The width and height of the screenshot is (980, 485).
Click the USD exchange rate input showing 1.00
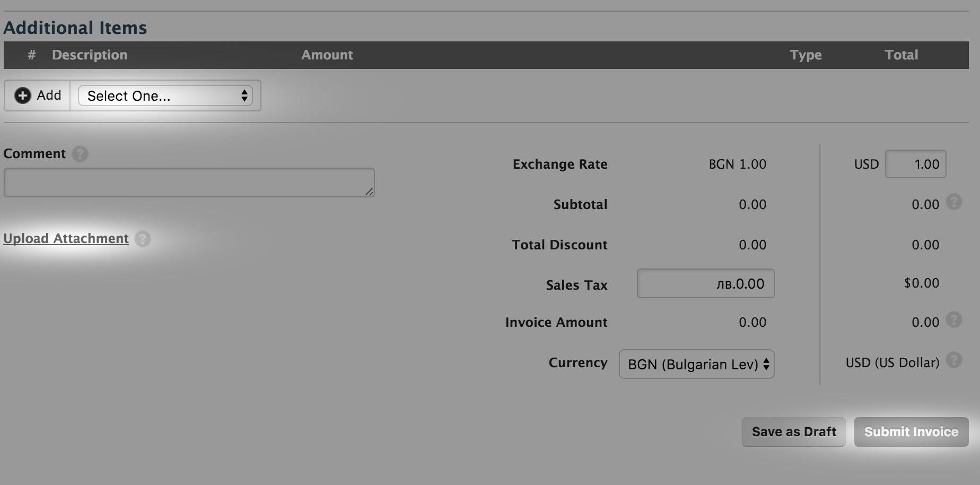point(915,164)
